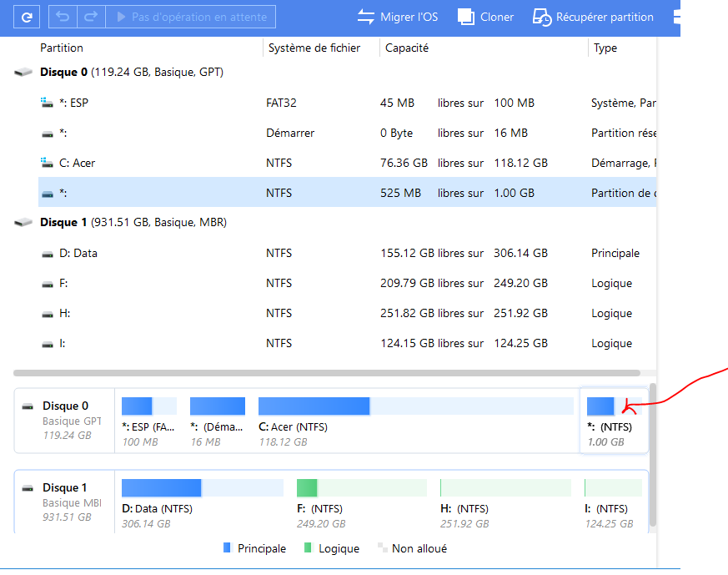Open the Cloner tool
Viewport: 728px width, 575px height.
(x=485, y=18)
